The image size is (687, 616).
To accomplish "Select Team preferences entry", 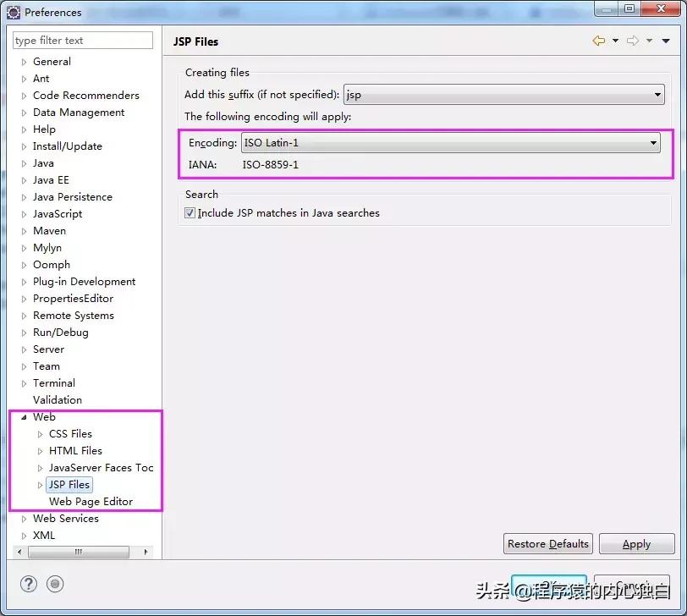I will (47, 366).
